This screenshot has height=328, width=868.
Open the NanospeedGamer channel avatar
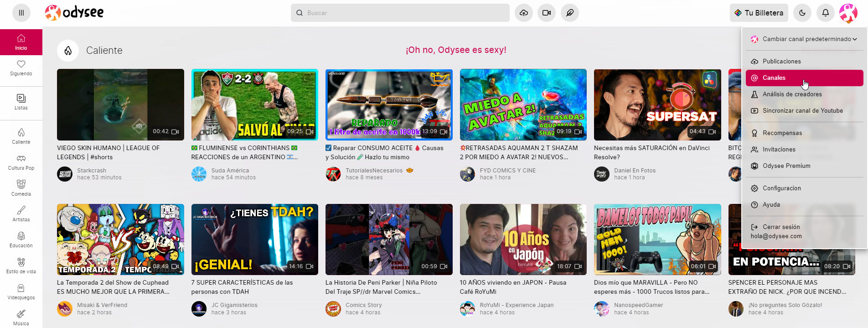coord(602,309)
